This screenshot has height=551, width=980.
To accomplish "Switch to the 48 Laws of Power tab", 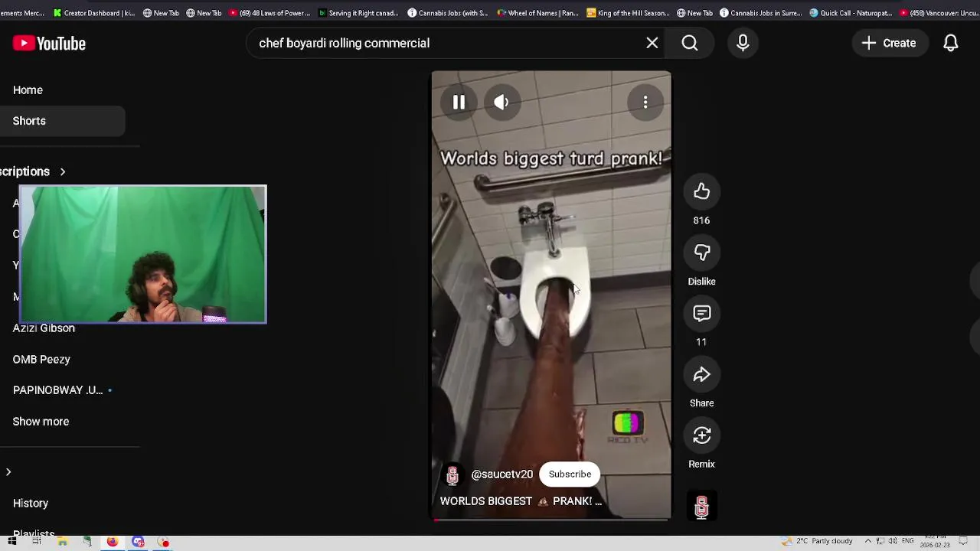I will (269, 13).
